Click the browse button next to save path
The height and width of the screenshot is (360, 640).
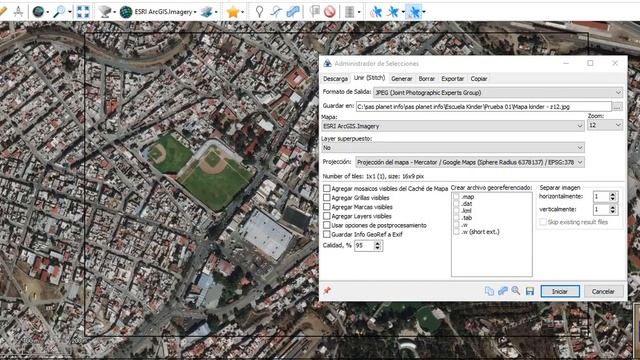tap(618, 107)
